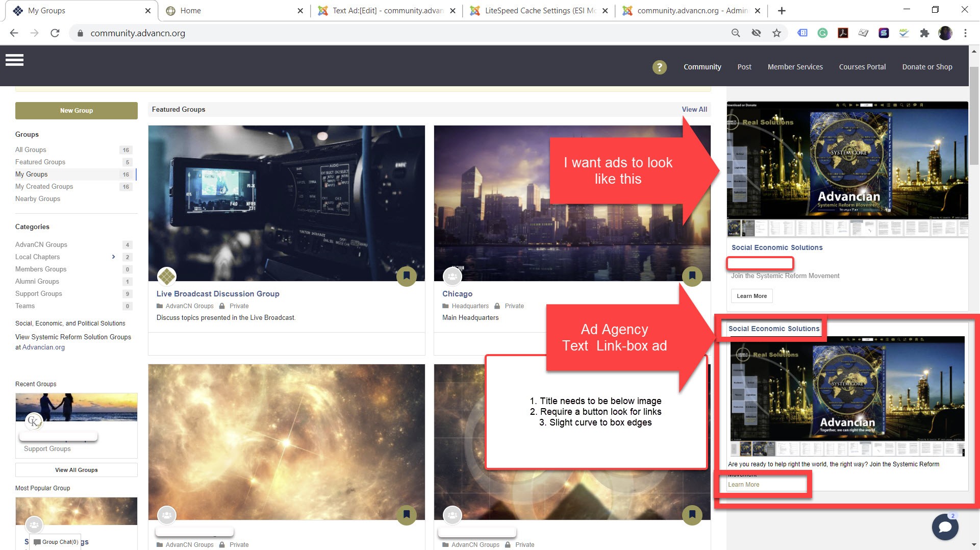This screenshot has width=980, height=550.
Task: Open the Member Services menu
Action: (795, 67)
